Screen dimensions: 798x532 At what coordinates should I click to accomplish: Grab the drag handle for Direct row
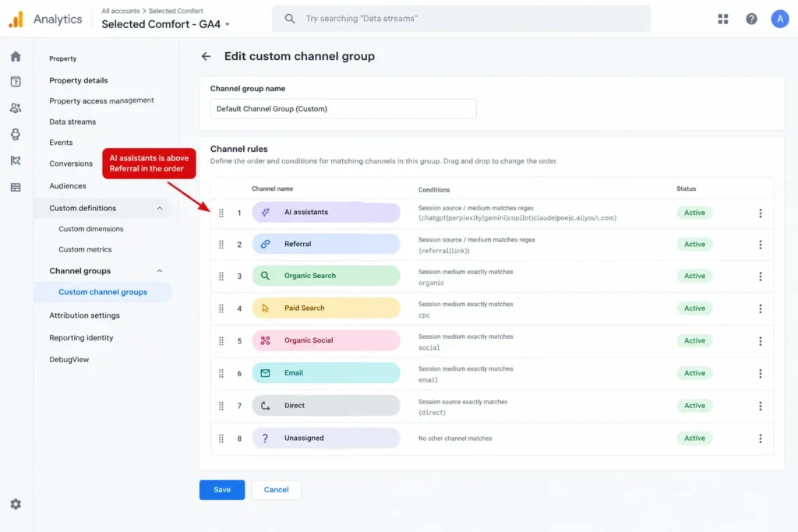pos(221,406)
